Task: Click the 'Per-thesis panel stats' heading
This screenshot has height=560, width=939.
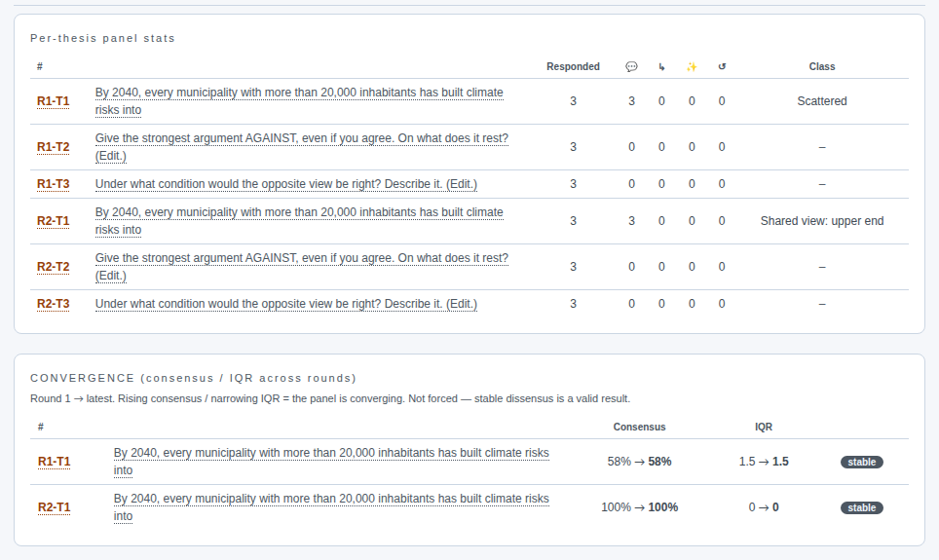Action: tap(102, 38)
